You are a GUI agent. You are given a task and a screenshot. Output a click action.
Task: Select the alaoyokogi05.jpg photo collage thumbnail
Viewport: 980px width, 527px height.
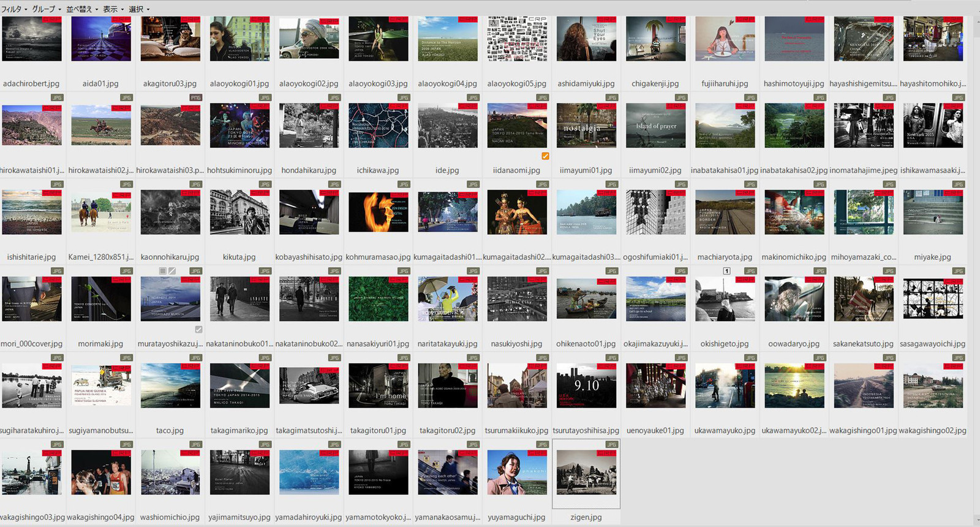tap(517, 39)
